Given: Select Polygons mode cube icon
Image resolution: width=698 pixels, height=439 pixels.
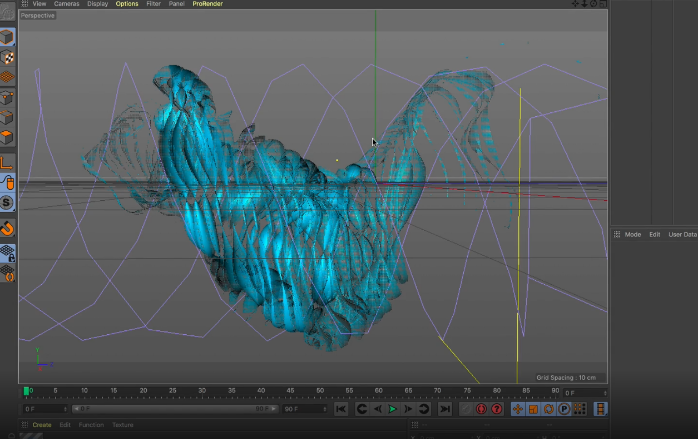Looking at the screenshot, I should click(7, 137).
